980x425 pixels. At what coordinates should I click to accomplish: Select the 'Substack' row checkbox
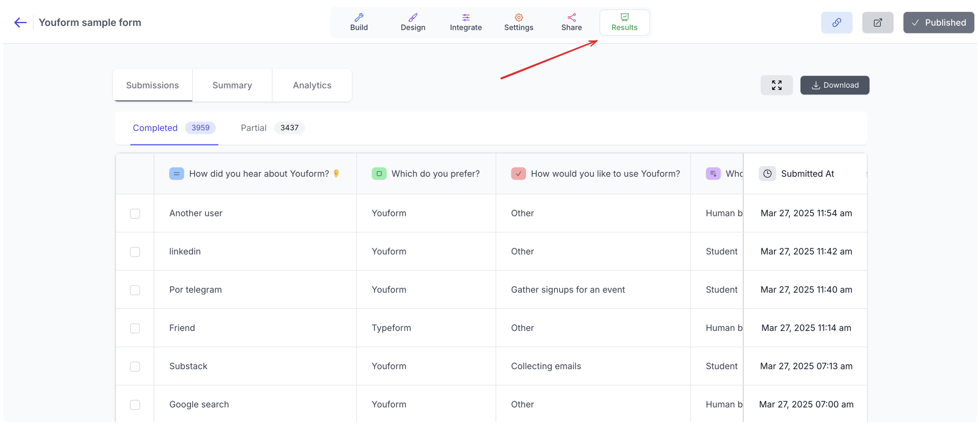[x=135, y=366]
